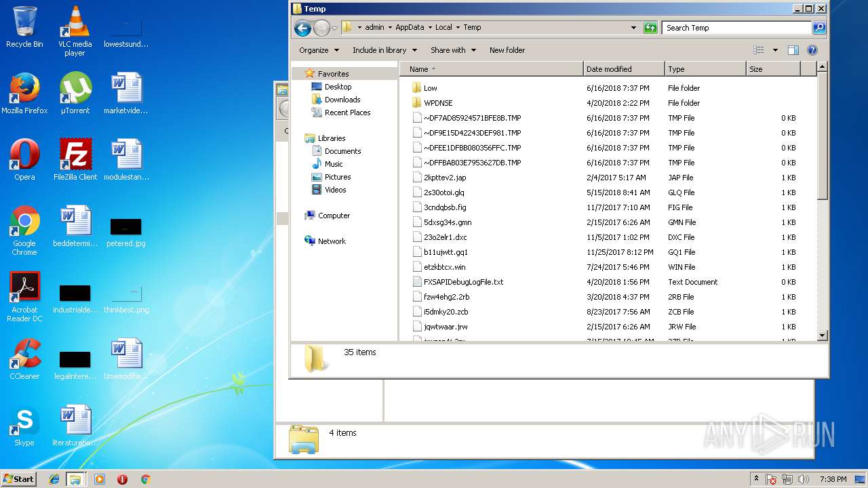
Task: Open Windows Media Player from the taskbar
Action: (x=100, y=479)
